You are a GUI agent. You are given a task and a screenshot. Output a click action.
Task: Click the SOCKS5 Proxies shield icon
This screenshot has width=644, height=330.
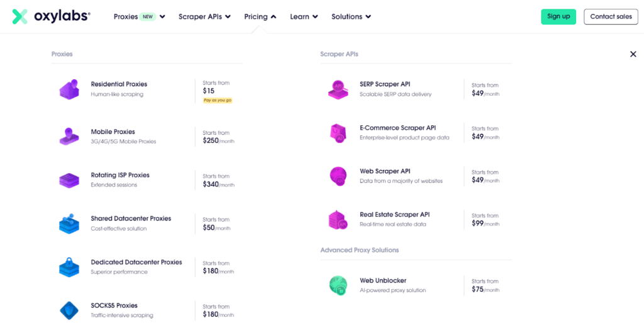[x=69, y=310]
